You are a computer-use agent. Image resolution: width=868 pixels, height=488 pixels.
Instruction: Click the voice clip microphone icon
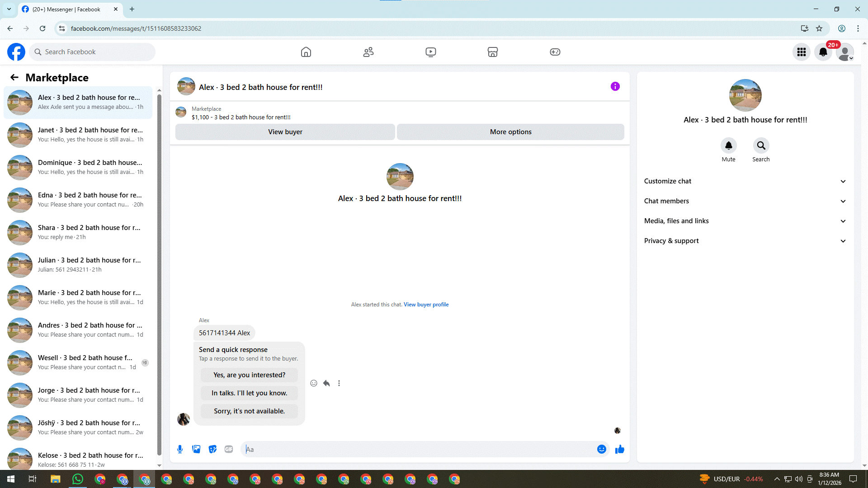(x=180, y=449)
